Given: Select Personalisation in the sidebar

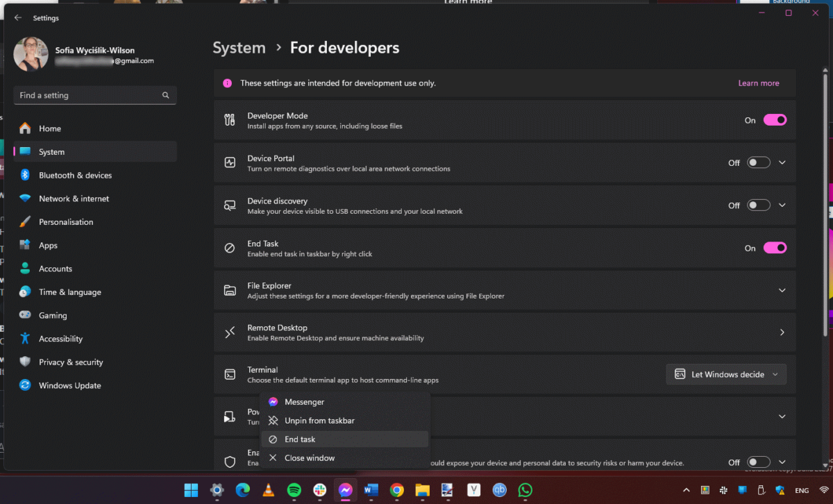Looking at the screenshot, I should click(65, 221).
